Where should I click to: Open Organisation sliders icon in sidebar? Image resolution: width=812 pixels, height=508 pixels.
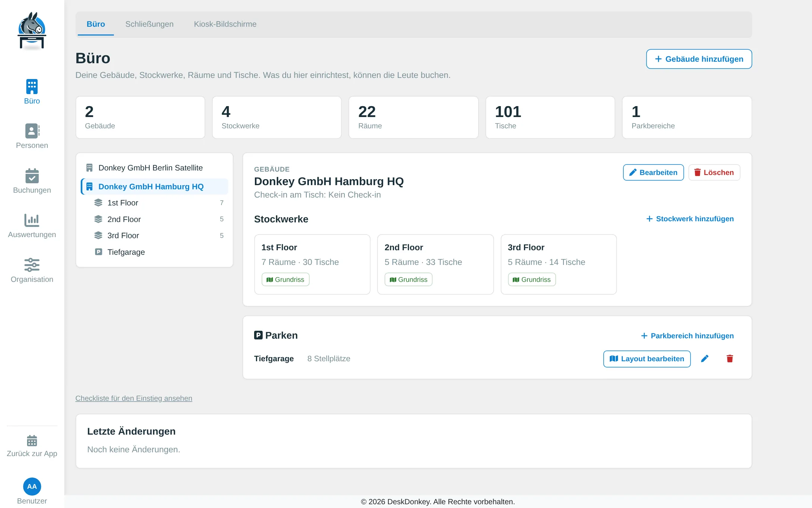32,265
